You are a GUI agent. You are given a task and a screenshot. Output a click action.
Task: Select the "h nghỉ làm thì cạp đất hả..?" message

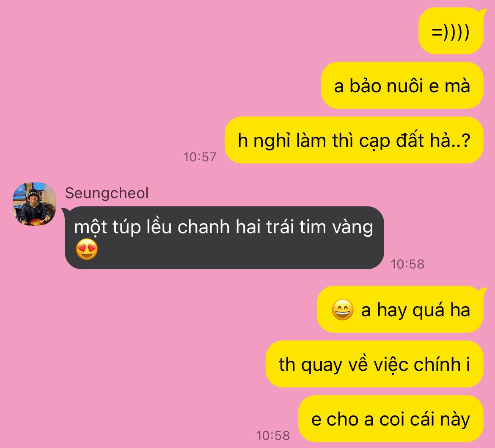[354, 140]
